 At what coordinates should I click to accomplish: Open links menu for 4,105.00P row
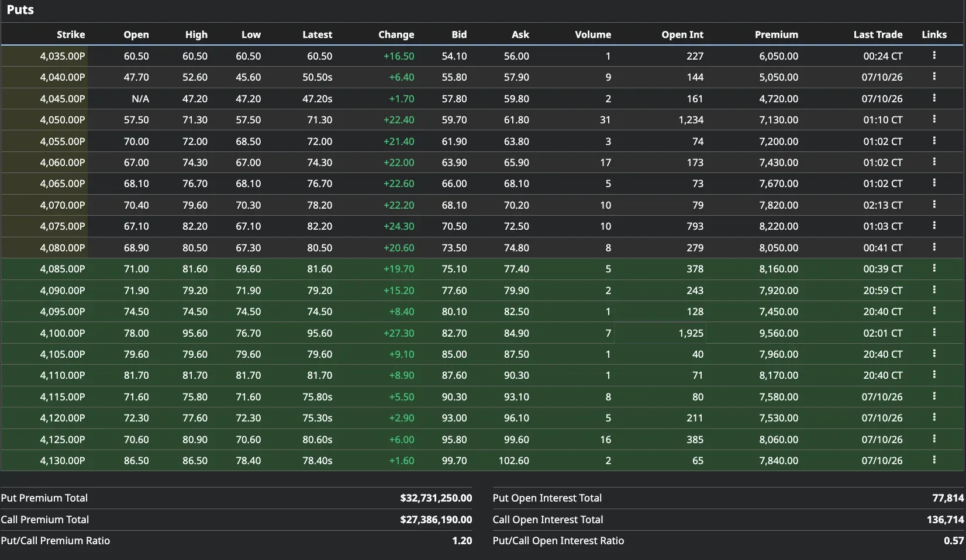tap(934, 354)
